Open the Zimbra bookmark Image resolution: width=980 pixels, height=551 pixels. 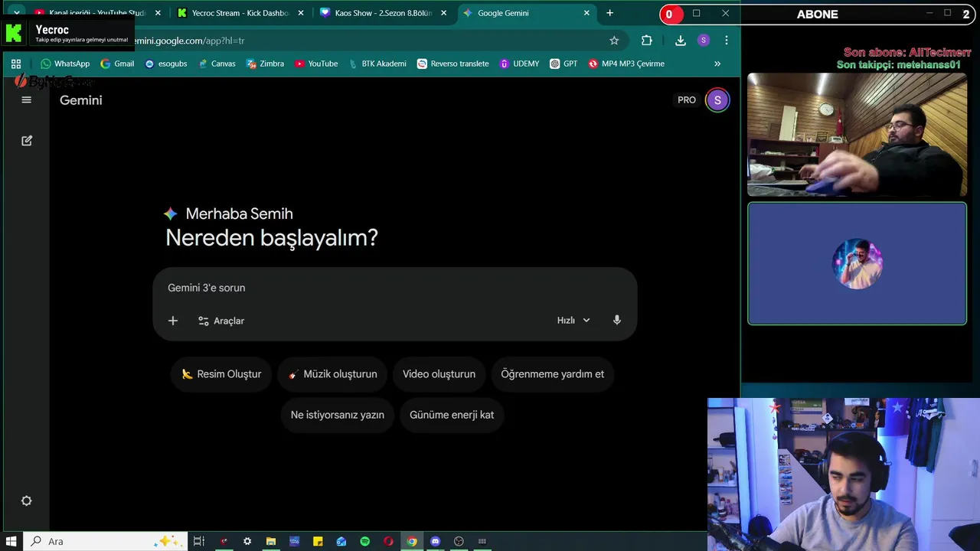click(x=265, y=64)
